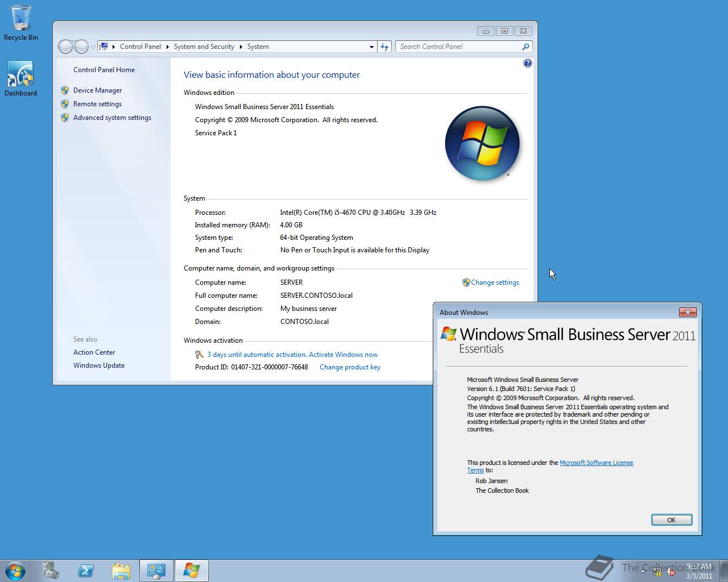Click the keys icon by activation notice

pyautogui.click(x=199, y=355)
